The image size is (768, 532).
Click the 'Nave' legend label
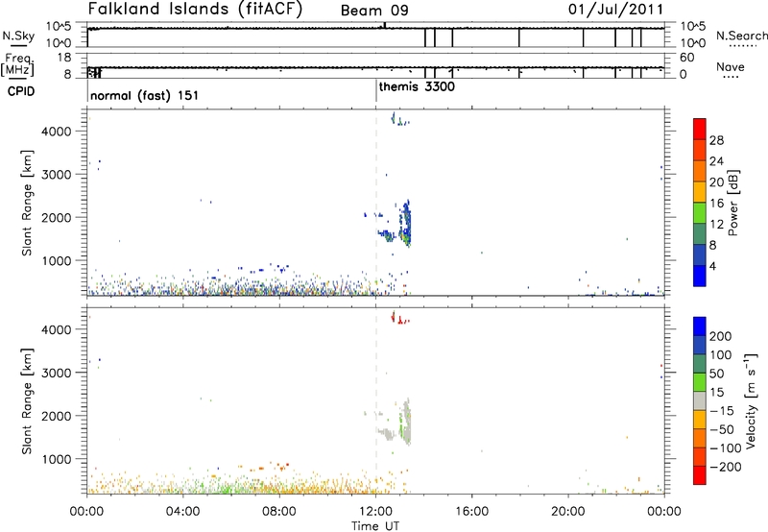(731, 67)
